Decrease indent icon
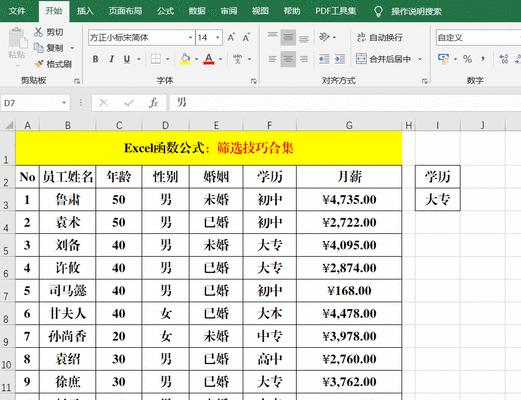 click(324, 59)
